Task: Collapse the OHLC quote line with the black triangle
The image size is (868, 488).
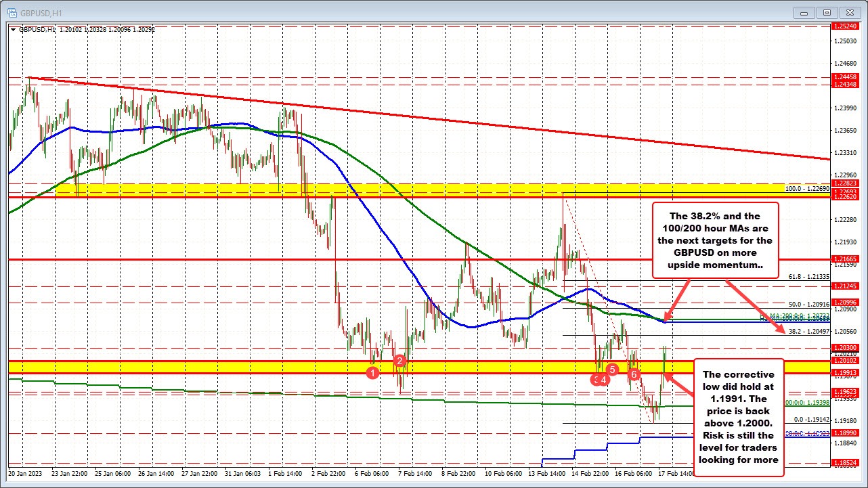Action: pyautogui.click(x=13, y=29)
